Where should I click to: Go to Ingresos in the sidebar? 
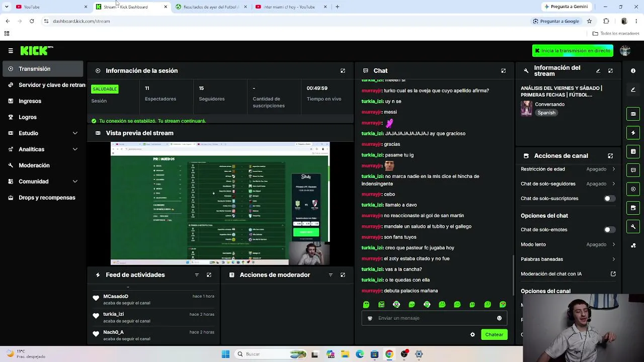pyautogui.click(x=43, y=101)
